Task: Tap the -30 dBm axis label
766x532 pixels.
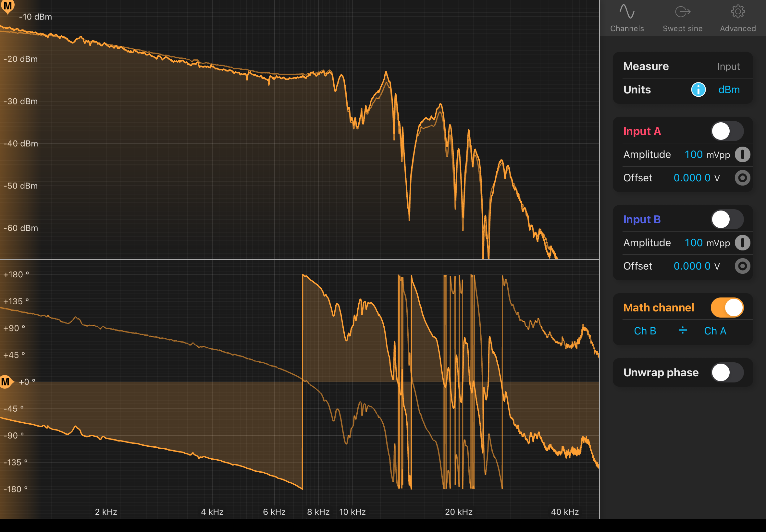Action: pyautogui.click(x=21, y=101)
